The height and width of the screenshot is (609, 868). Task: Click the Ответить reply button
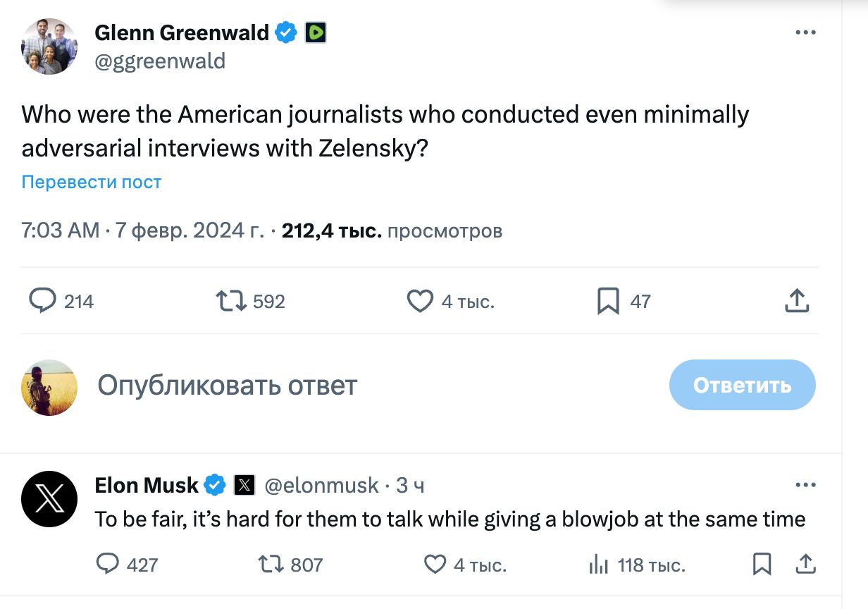coord(742,385)
